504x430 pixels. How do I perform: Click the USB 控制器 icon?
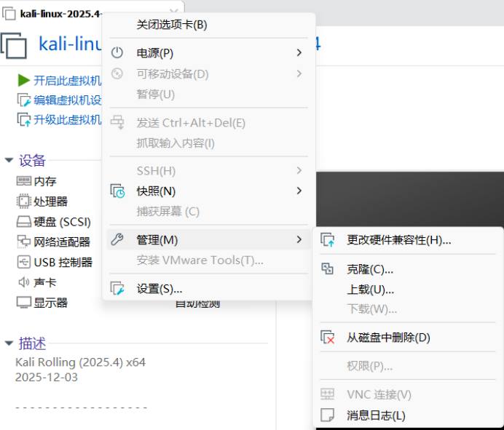coord(24,262)
